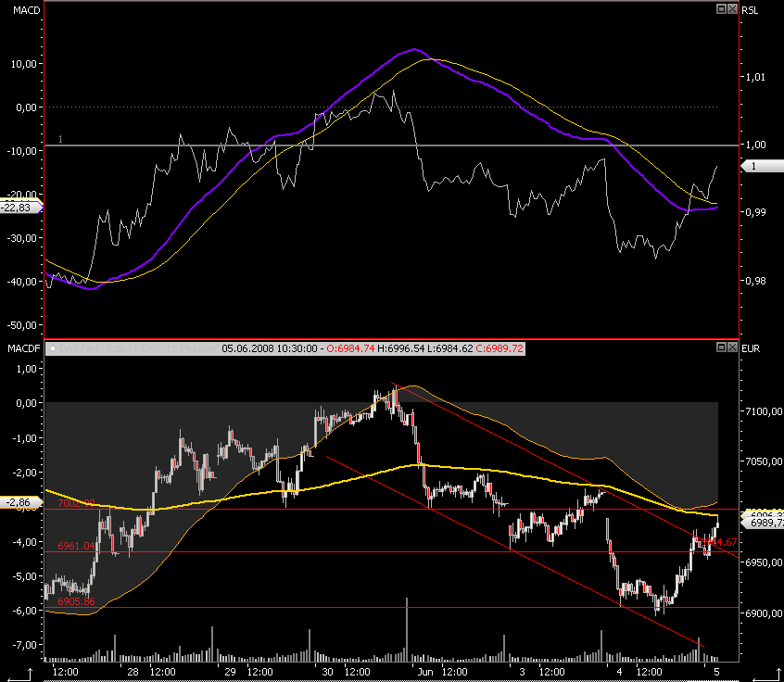The height and width of the screenshot is (682, 784).
Task: Click the 7100,00 price scale label
Action: 764,411
